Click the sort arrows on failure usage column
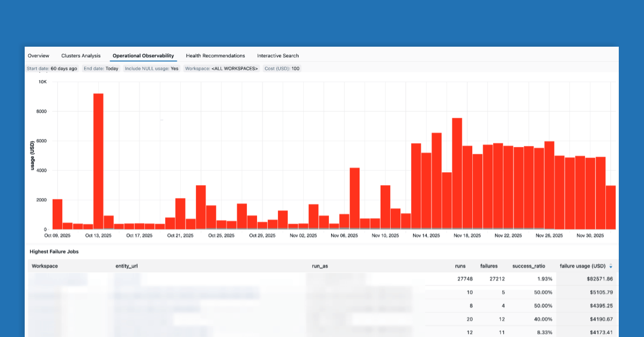Image resolution: width=644 pixels, height=337 pixels. pos(611,266)
